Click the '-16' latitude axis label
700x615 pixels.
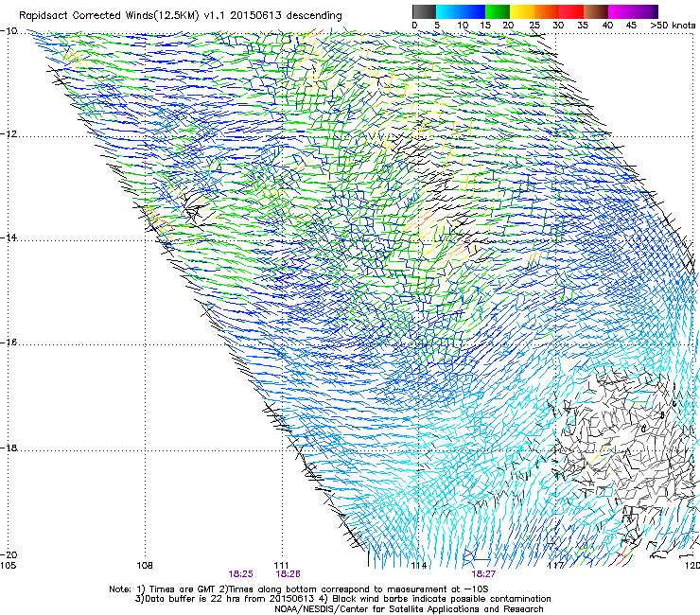[x=9, y=343]
